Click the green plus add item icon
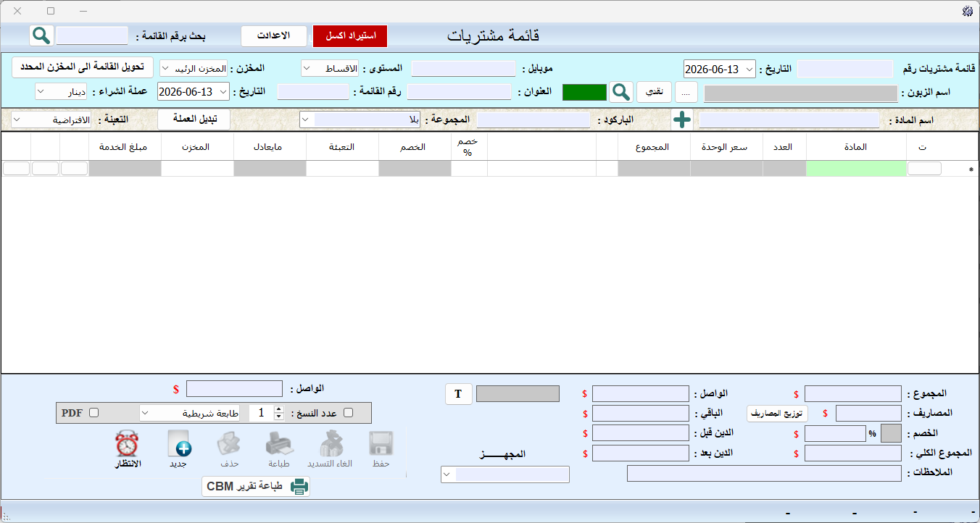The width and height of the screenshot is (980, 523). (682, 120)
